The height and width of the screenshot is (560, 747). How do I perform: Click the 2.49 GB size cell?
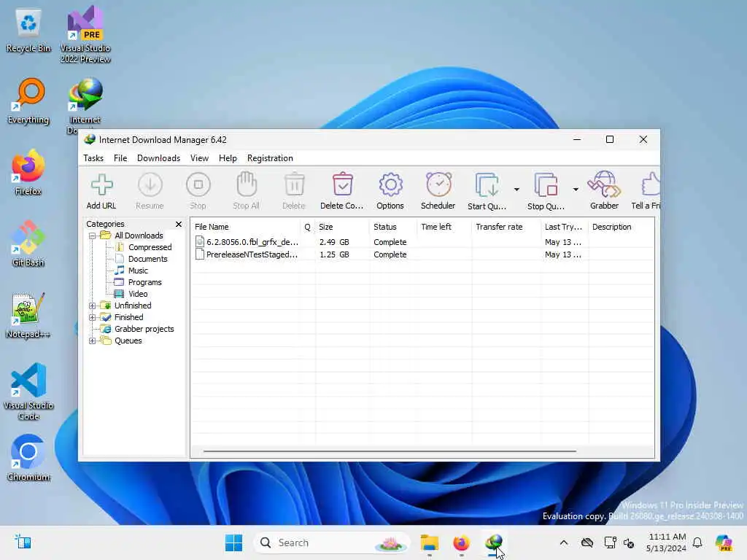[334, 242]
